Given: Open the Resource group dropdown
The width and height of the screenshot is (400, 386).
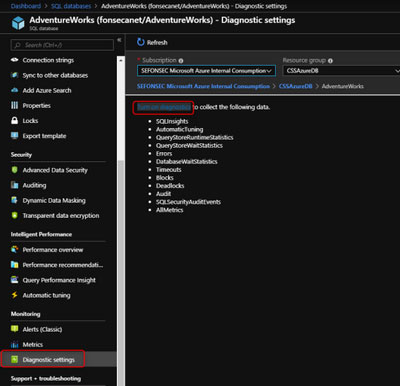Looking at the screenshot, I should pyautogui.click(x=341, y=71).
